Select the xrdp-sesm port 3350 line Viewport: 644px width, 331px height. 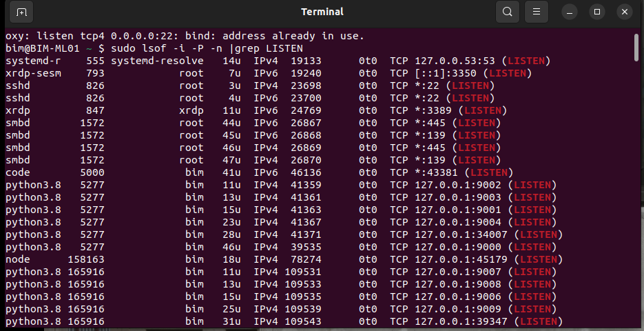coord(269,73)
